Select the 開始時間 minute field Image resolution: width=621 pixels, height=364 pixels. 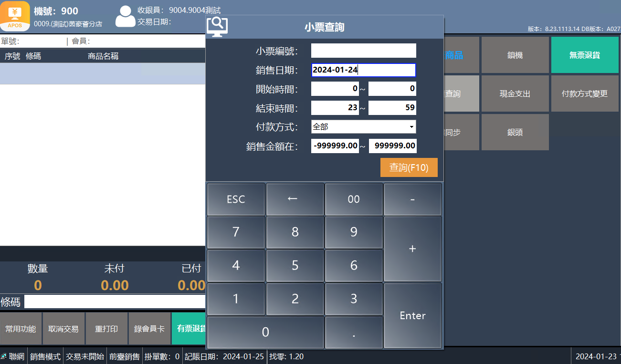392,89
